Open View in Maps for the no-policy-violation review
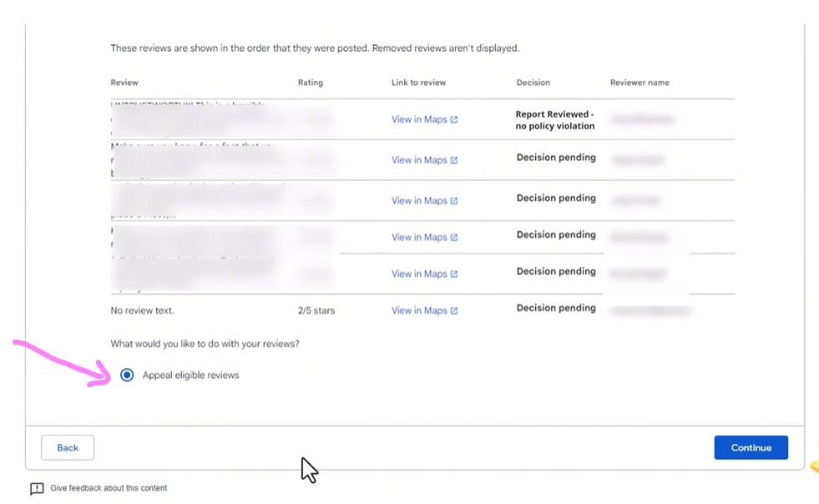 point(419,120)
